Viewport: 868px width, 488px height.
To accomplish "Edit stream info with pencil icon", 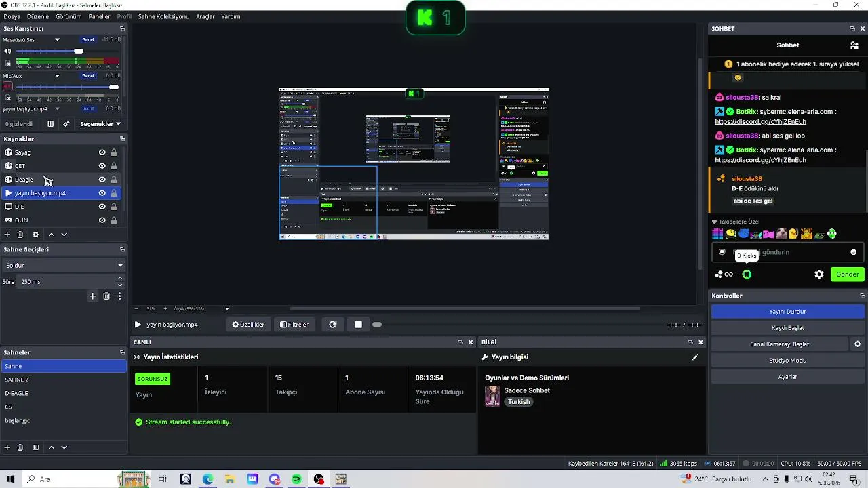I will tap(695, 357).
